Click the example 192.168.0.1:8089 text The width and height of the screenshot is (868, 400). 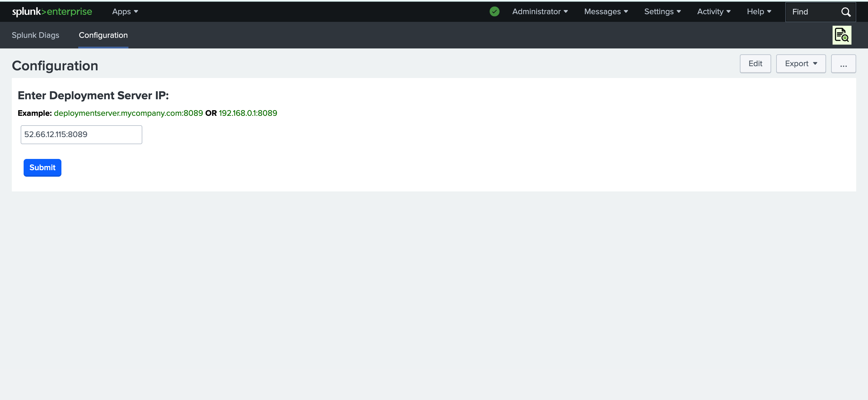coord(248,113)
